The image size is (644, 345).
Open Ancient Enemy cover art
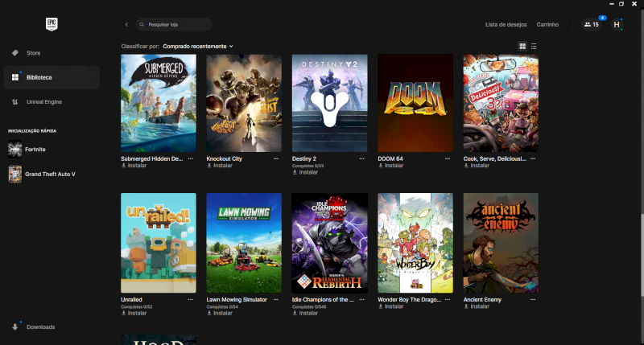point(501,243)
